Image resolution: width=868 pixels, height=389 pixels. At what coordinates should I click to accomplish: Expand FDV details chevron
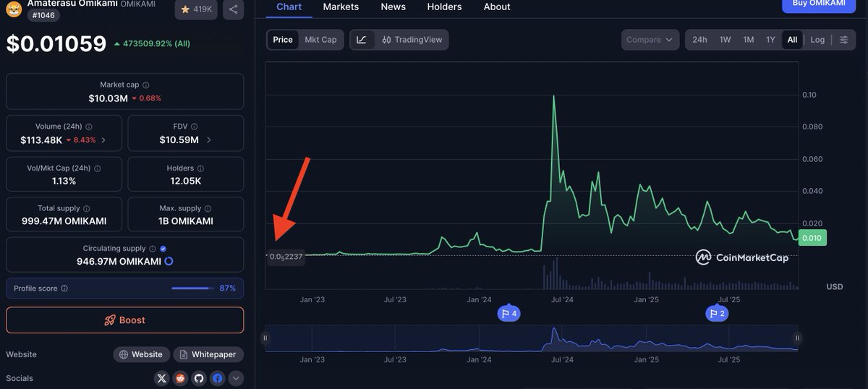pos(209,140)
